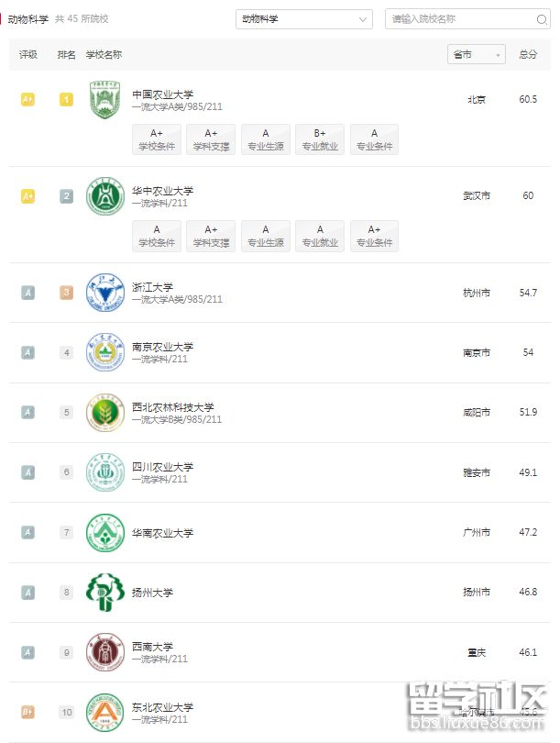The image size is (560, 743).
Task: Click Zhejiang University logo
Action: 104,293
